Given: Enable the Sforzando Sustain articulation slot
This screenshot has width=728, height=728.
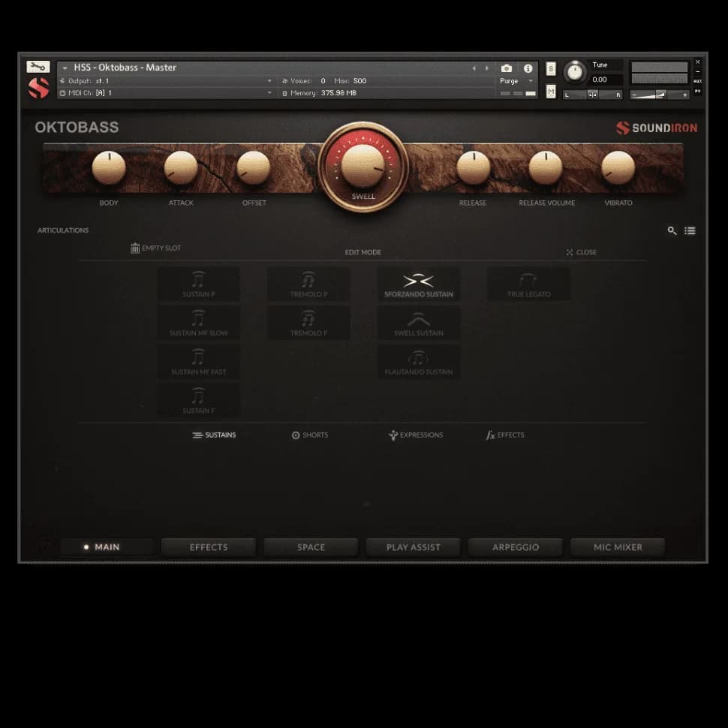Looking at the screenshot, I should tap(418, 284).
